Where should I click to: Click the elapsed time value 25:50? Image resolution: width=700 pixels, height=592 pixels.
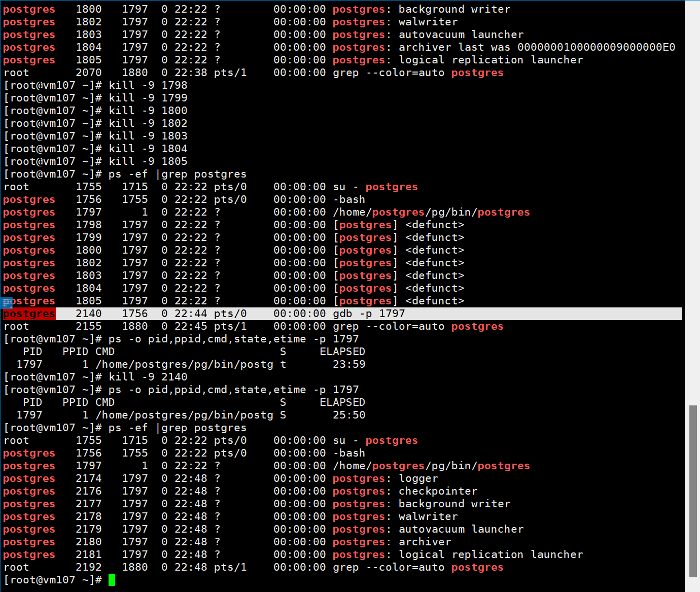point(349,415)
